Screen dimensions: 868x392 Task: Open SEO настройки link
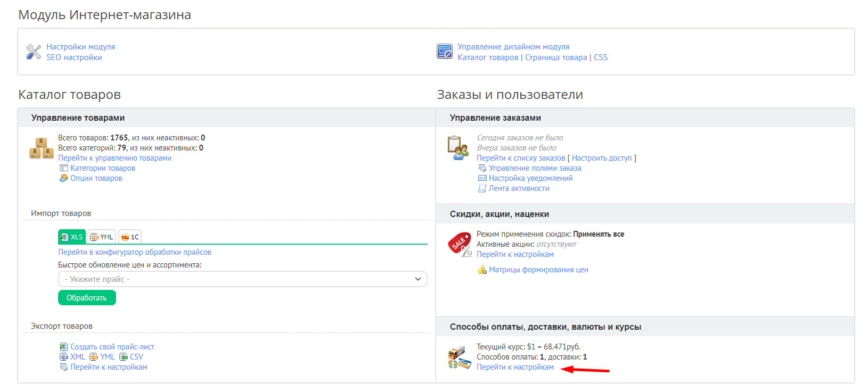(x=74, y=57)
